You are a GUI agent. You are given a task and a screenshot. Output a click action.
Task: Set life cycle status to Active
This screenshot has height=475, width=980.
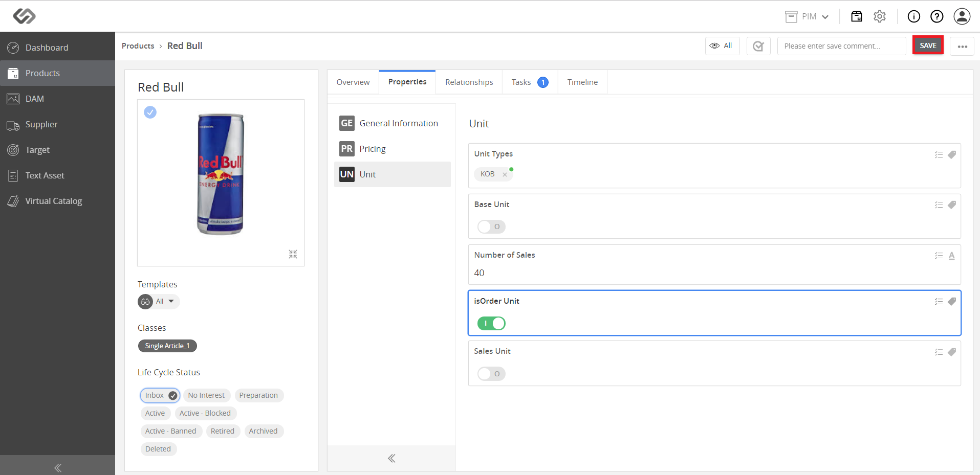(x=155, y=413)
